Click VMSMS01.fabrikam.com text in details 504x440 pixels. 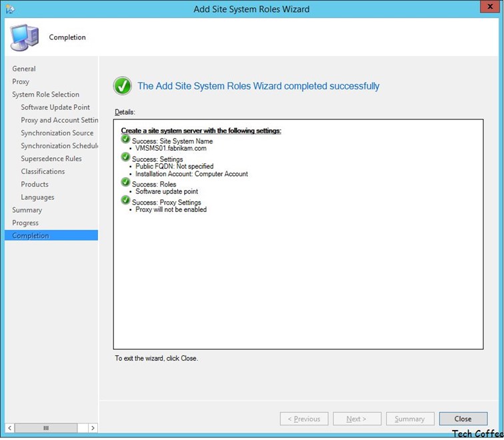(x=171, y=149)
